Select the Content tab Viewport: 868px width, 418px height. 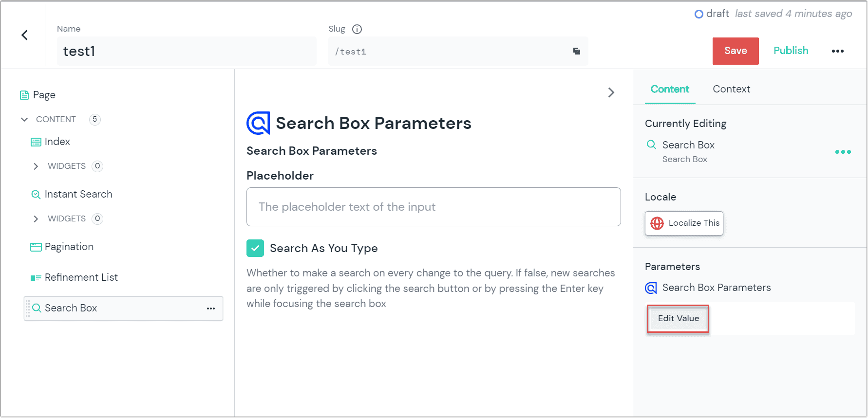[x=670, y=89]
